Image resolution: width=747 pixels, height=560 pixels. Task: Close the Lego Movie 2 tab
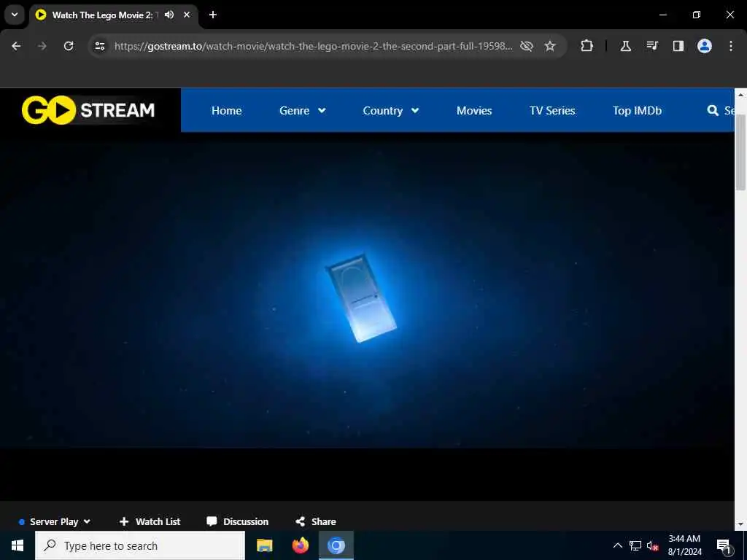pyautogui.click(x=187, y=15)
